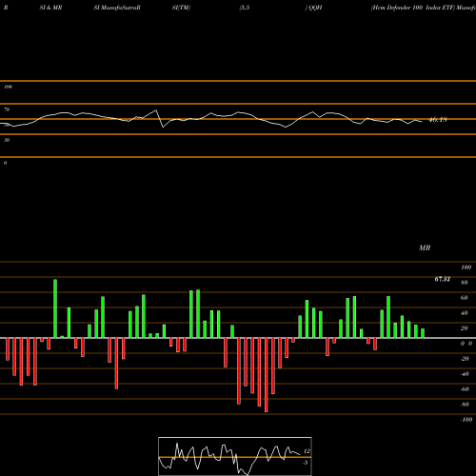The image size is (476, 476).
Task: Click the 'SI(TM)' header text
Action: click(x=181, y=8)
